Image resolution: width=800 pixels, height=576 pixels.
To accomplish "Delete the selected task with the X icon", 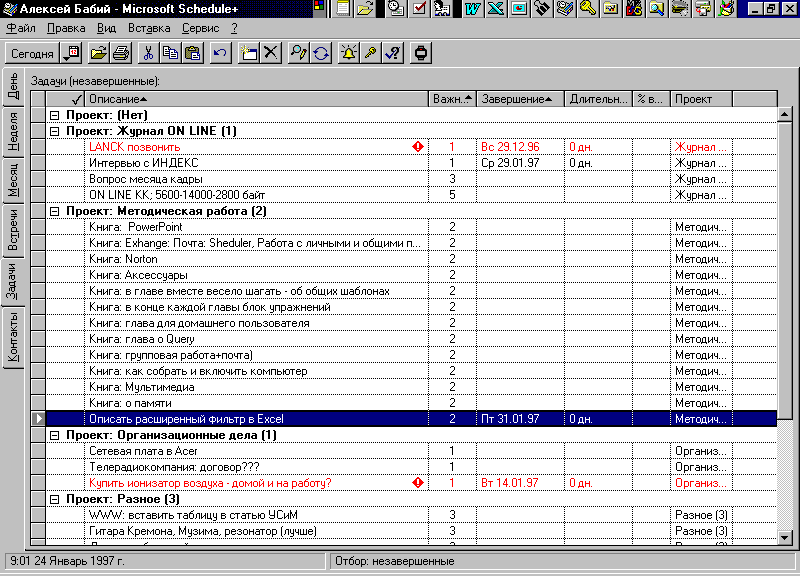I will click(271, 53).
